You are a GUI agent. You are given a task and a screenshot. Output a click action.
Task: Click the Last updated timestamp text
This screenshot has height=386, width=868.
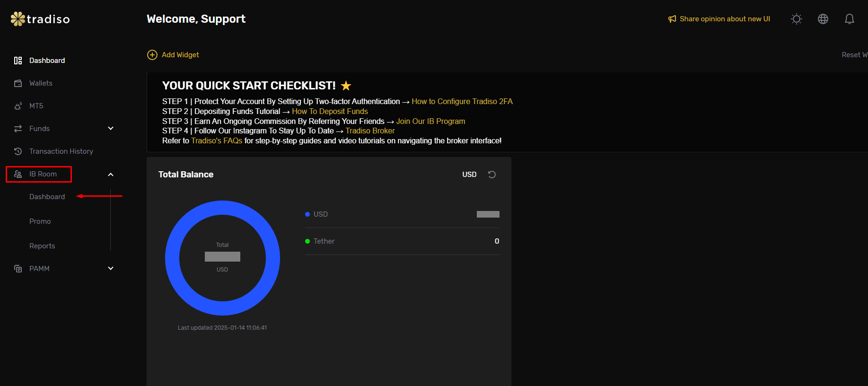222,328
